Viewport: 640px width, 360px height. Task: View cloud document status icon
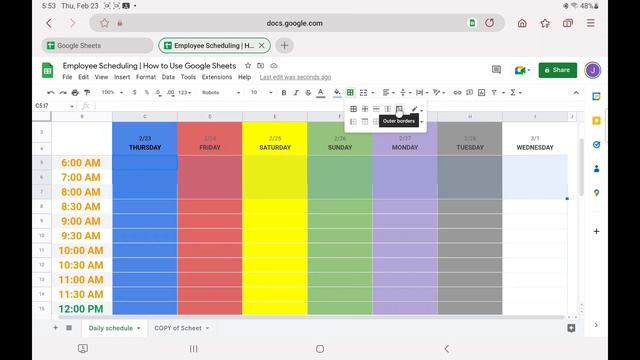[273, 66]
